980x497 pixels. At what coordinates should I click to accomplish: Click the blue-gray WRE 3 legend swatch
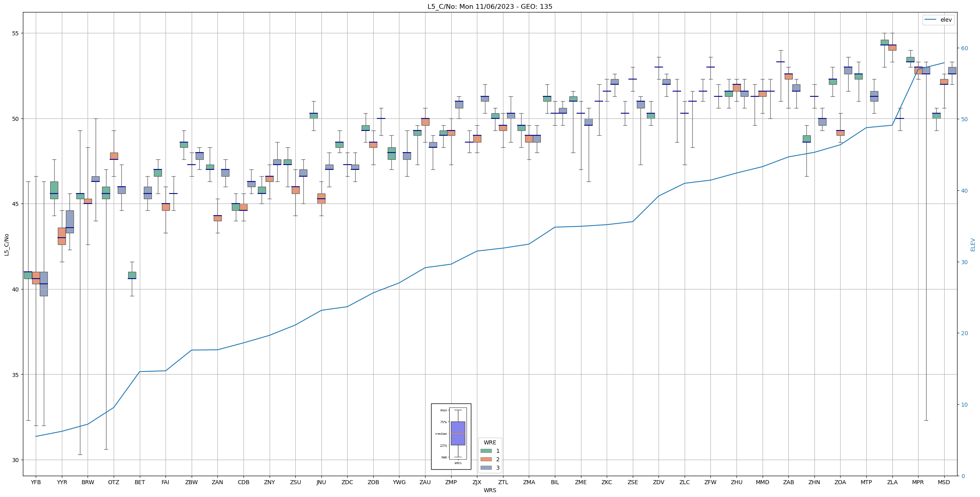(x=486, y=468)
